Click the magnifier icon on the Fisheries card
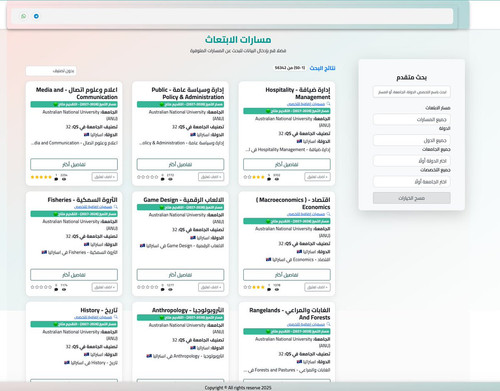 tap(115, 207)
